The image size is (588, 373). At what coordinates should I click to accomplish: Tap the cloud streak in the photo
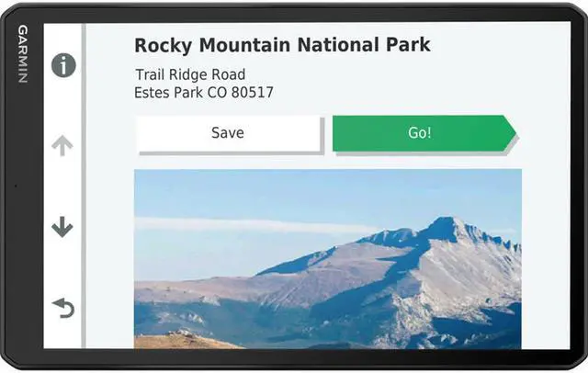pyautogui.click(x=239, y=225)
